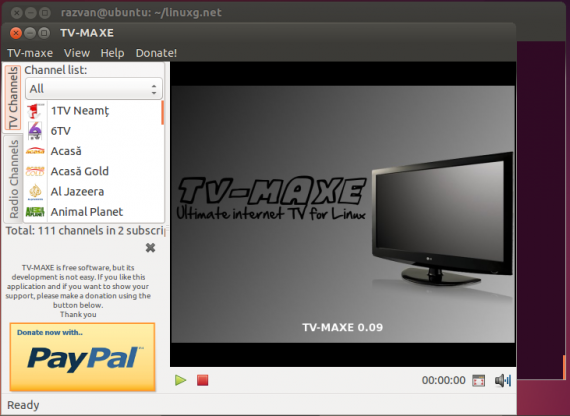The height and width of the screenshot is (416, 570).
Task: Minimize the TV-MAXE window
Action: click(30, 33)
